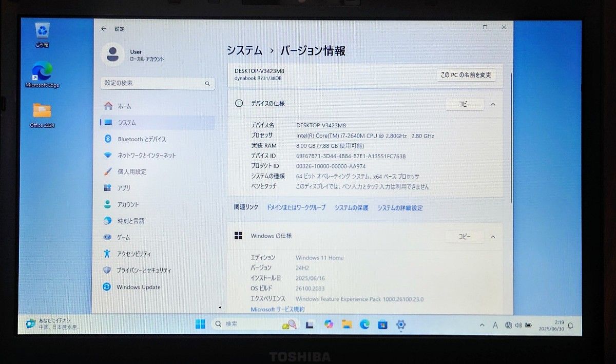Click the Start button
Screen dimensions: 616x364
(201, 324)
